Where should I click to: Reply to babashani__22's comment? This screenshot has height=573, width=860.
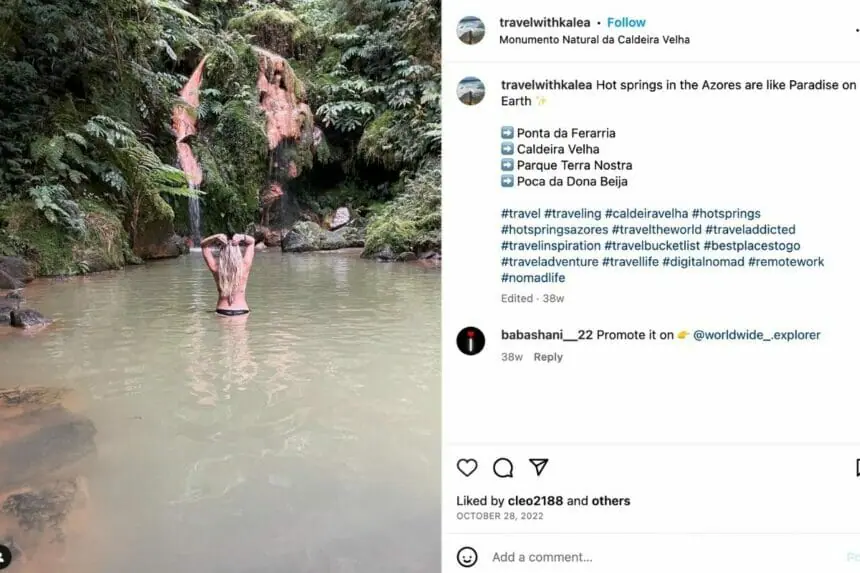point(548,357)
